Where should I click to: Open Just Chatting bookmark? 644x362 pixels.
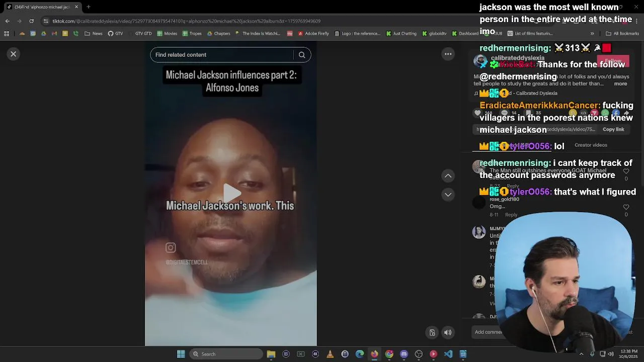click(x=401, y=34)
